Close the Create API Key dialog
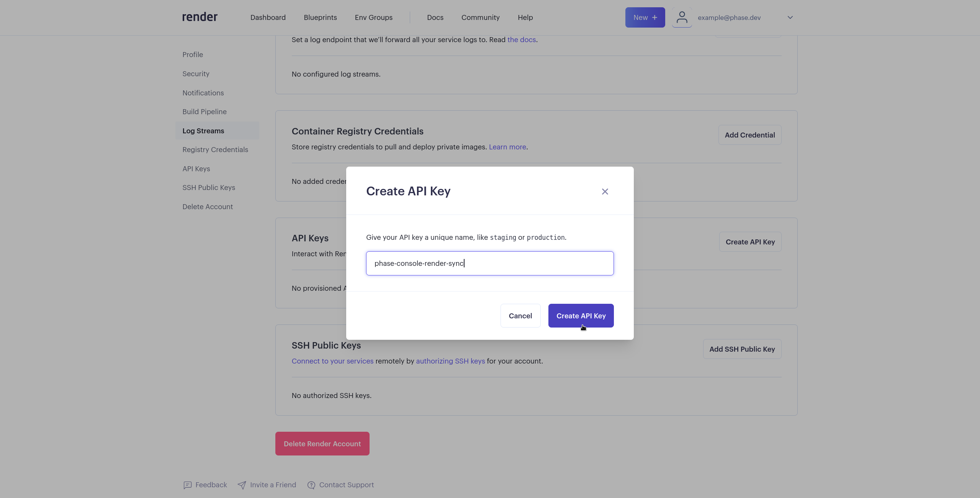The width and height of the screenshot is (980, 498). click(x=604, y=192)
